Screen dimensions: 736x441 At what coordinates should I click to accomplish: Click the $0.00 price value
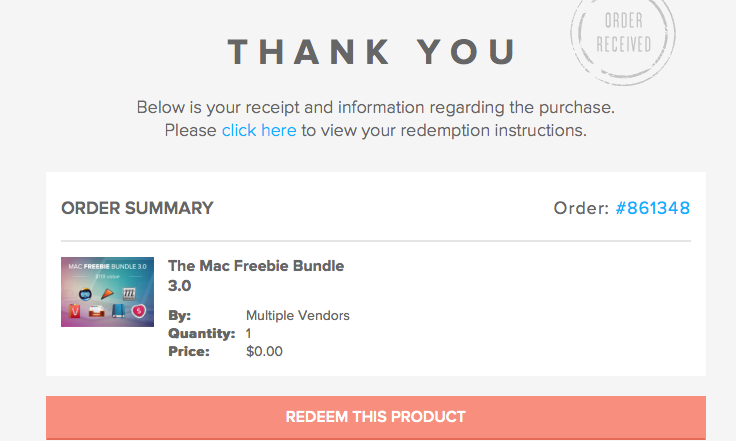264,351
